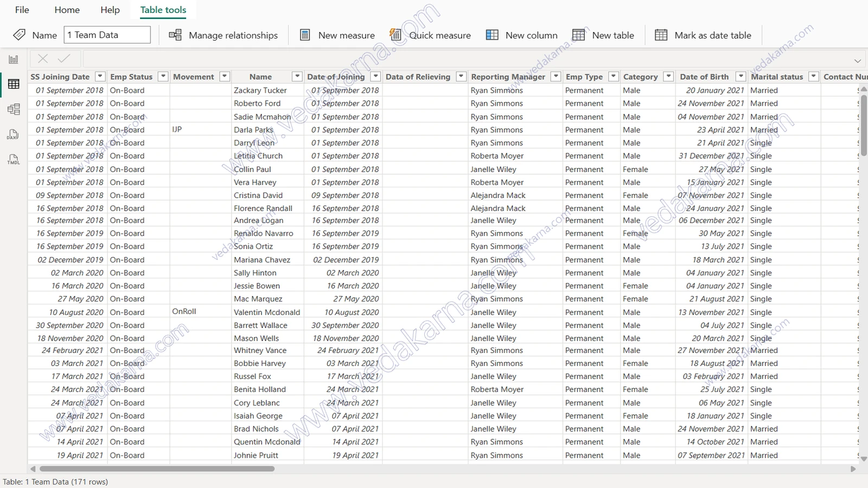The image size is (868, 488).
Task: Switch to the Home tab
Action: tap(67, 10)
